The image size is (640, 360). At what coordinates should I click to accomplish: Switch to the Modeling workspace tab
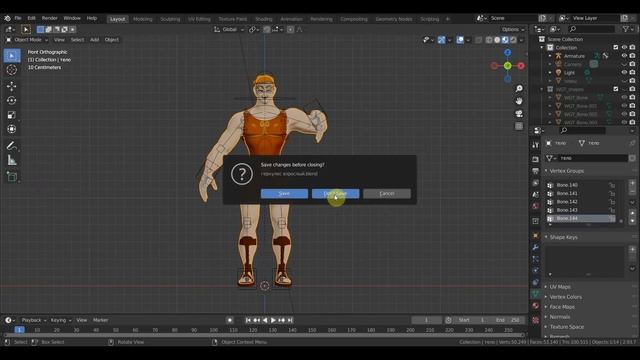(x=142, y=19)
